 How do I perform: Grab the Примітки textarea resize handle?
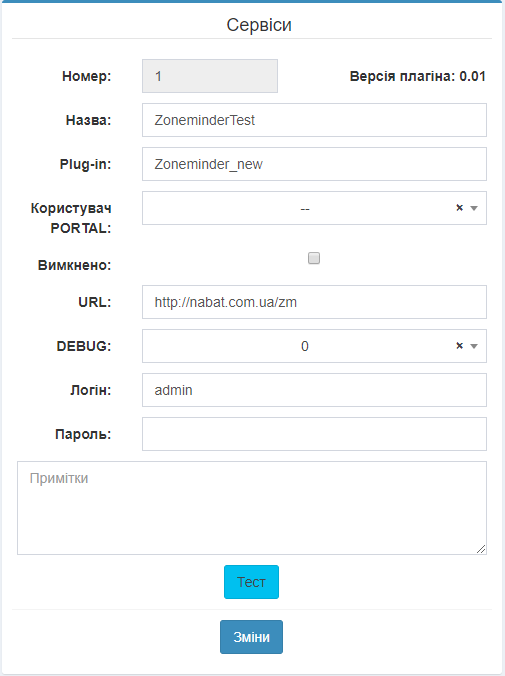click(x=481, y=549)
